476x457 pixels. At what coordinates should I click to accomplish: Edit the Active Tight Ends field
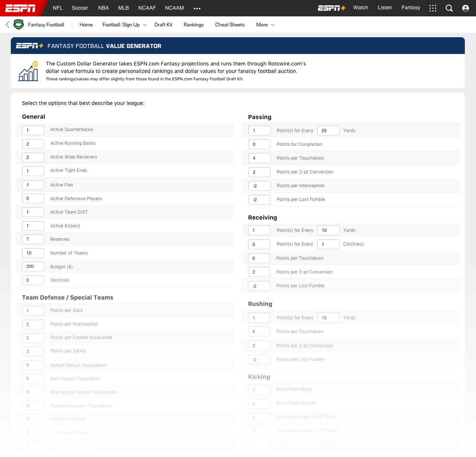click(x=33, y=171)
